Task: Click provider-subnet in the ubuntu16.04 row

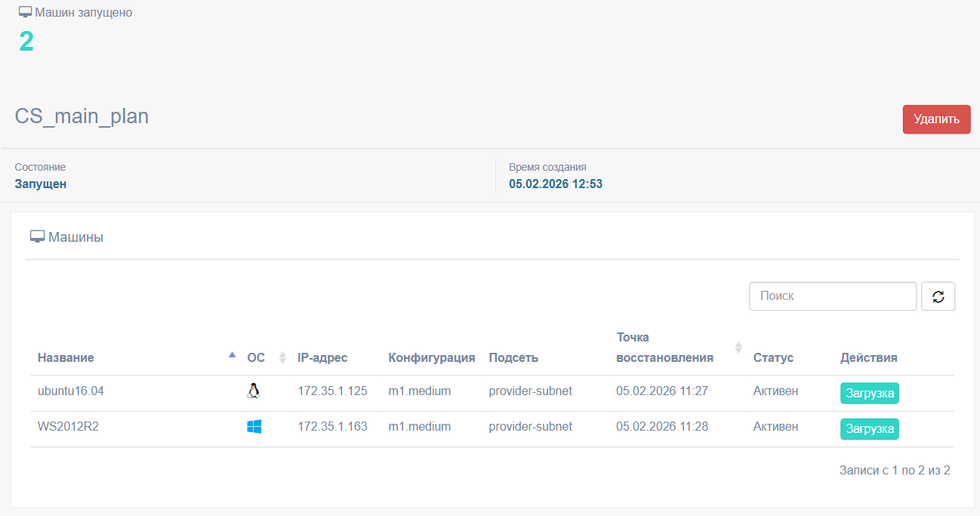Action: [x=531, y=391]
